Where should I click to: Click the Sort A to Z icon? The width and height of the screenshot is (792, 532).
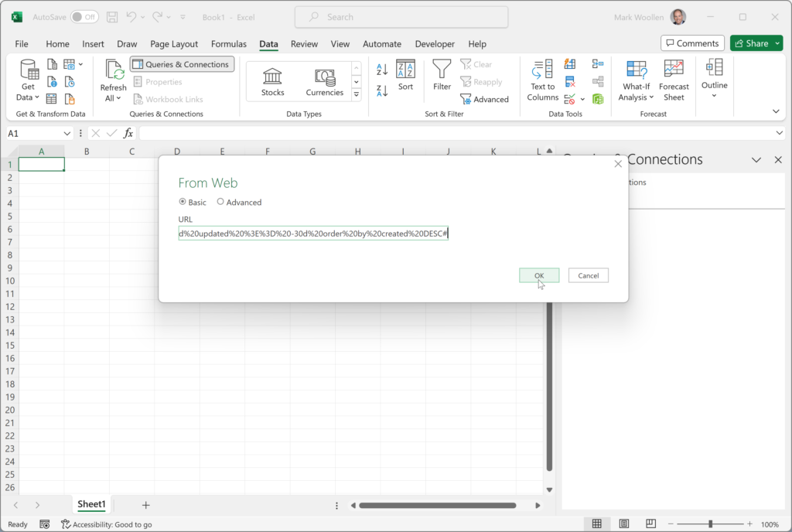pos(381,70)
